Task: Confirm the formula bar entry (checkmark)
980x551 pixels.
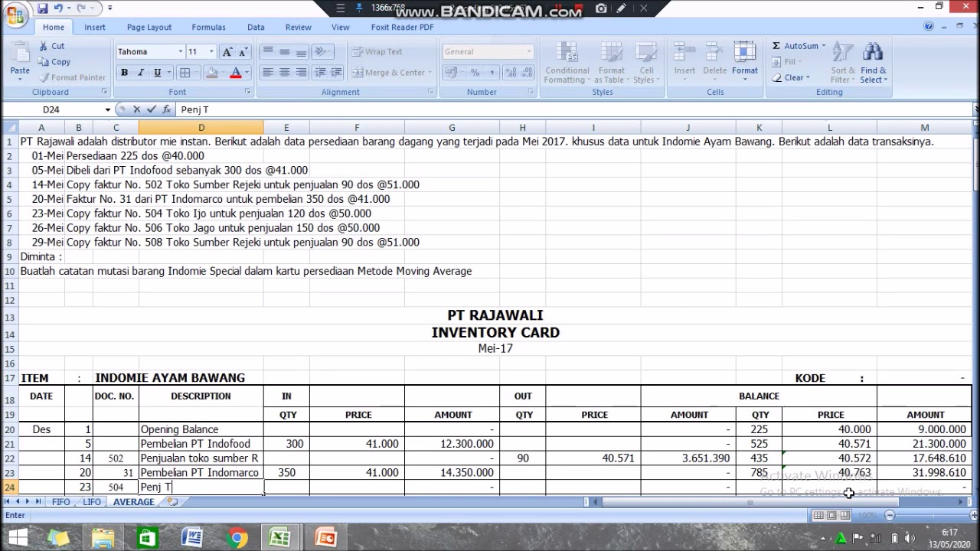Action: 152,109
